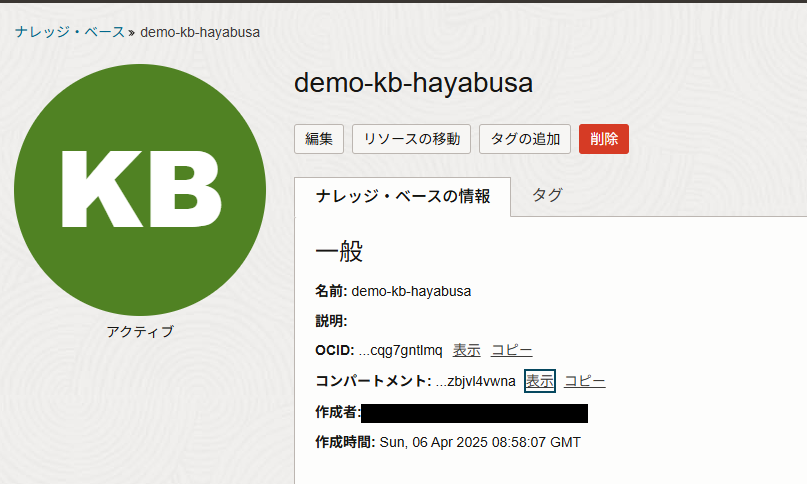Click the リソースの移動 button

point(411,139)
